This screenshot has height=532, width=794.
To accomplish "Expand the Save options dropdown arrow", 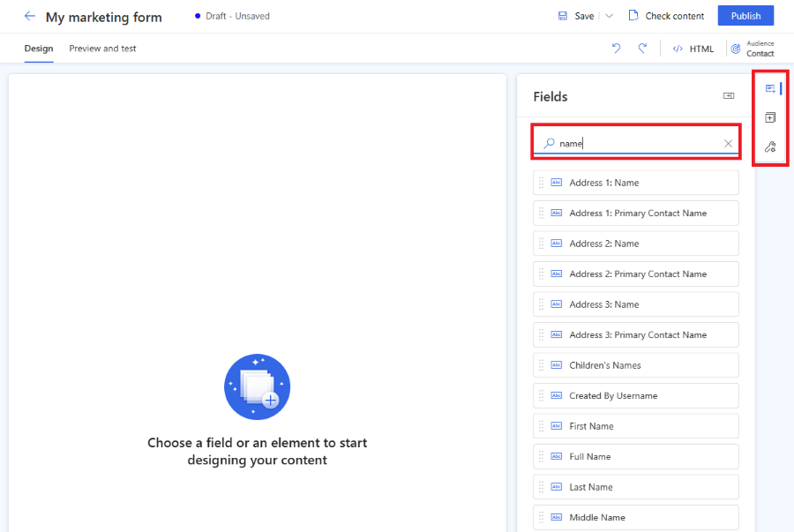I will pos(609,16).
